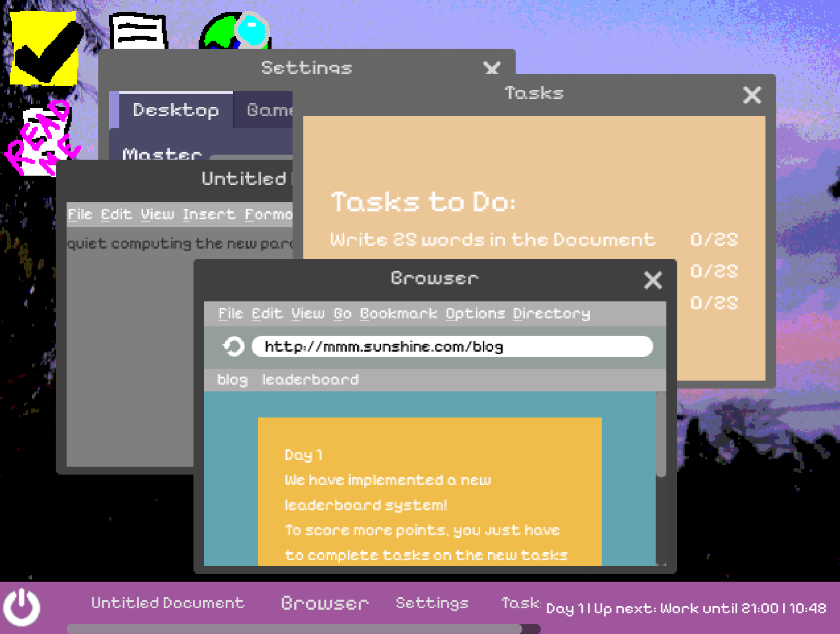This screenshot has width=840, height=634.
Task: Open the Directory menu in Browser
Action: coord(552,314)
